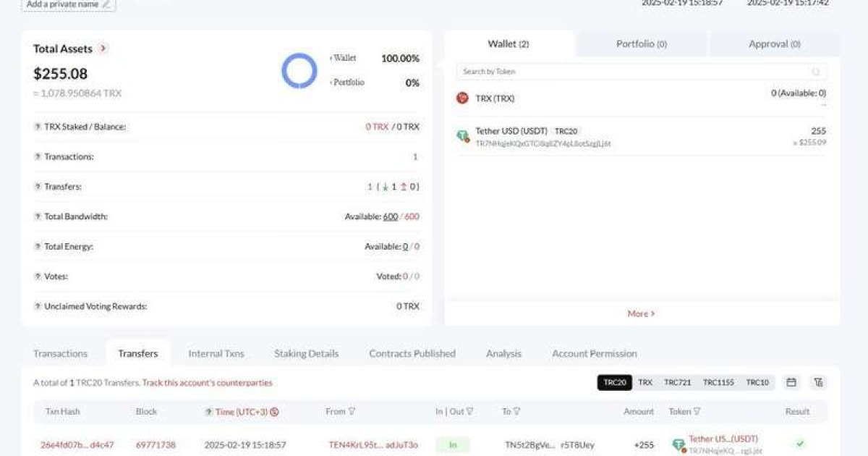Image resolution: width=868 pixels, height=456 pixels.
Task: Select the TRX transfer type toggle
Action: click(x=644, y=382)
